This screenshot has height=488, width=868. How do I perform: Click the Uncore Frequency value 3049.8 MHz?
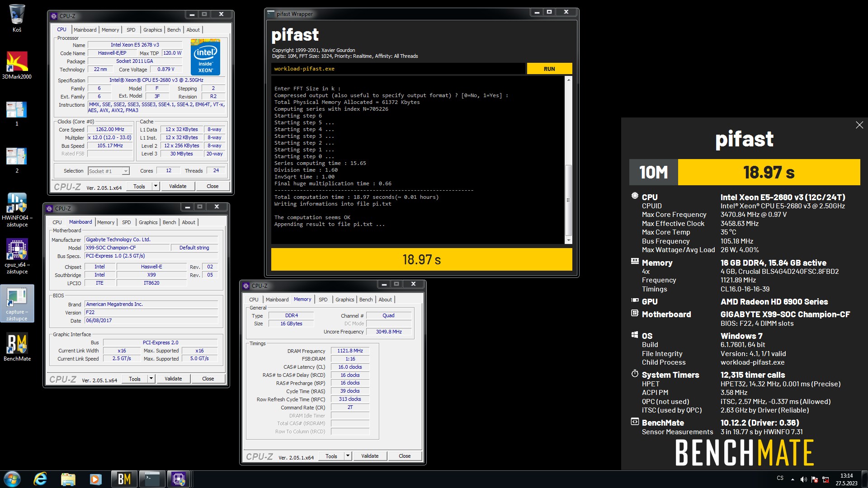(x=389, y=332)
